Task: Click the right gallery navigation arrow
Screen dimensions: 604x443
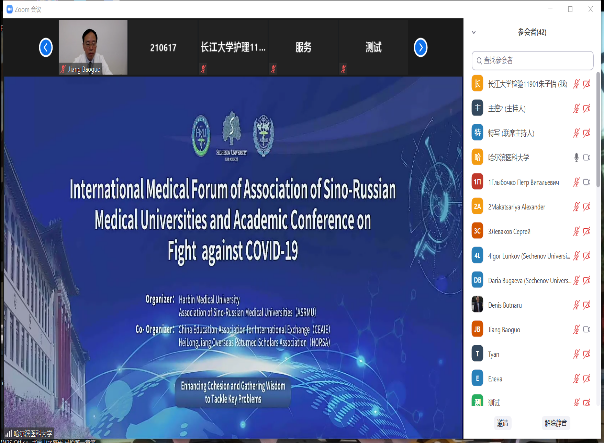Action: coord(421,47)
